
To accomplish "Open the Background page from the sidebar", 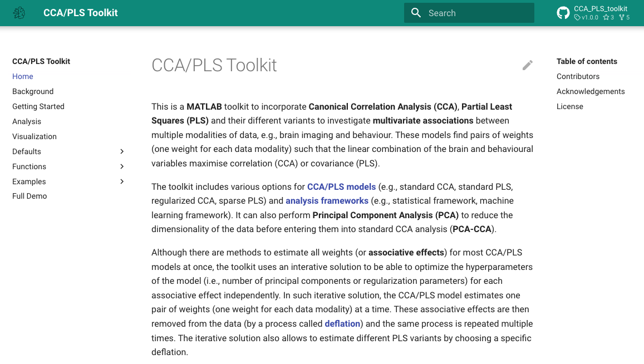I will (33, 91).
